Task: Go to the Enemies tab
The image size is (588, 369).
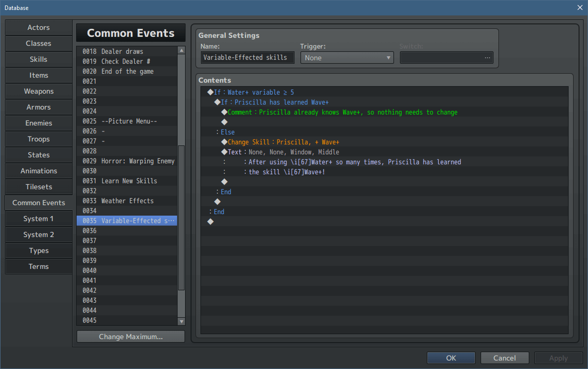Action: [x=39, y=123]
